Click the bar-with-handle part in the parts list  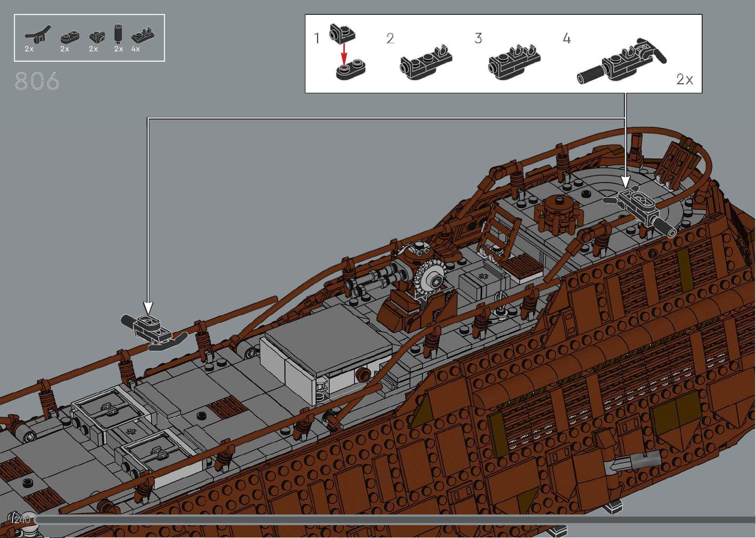coord(38,35)
